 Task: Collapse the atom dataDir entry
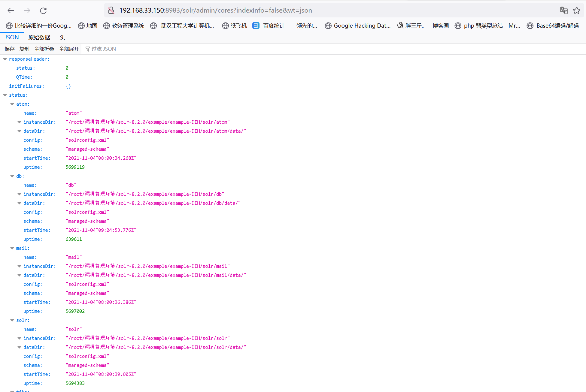20,131
